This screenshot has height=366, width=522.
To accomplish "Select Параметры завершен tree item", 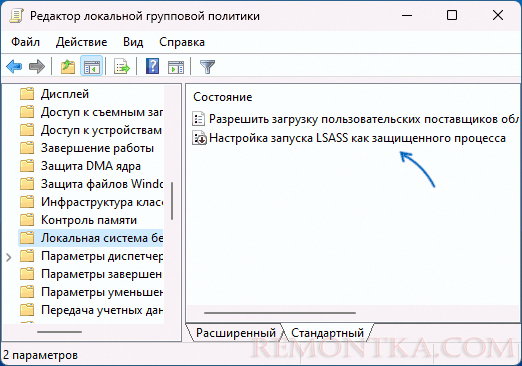I will 101,274.
